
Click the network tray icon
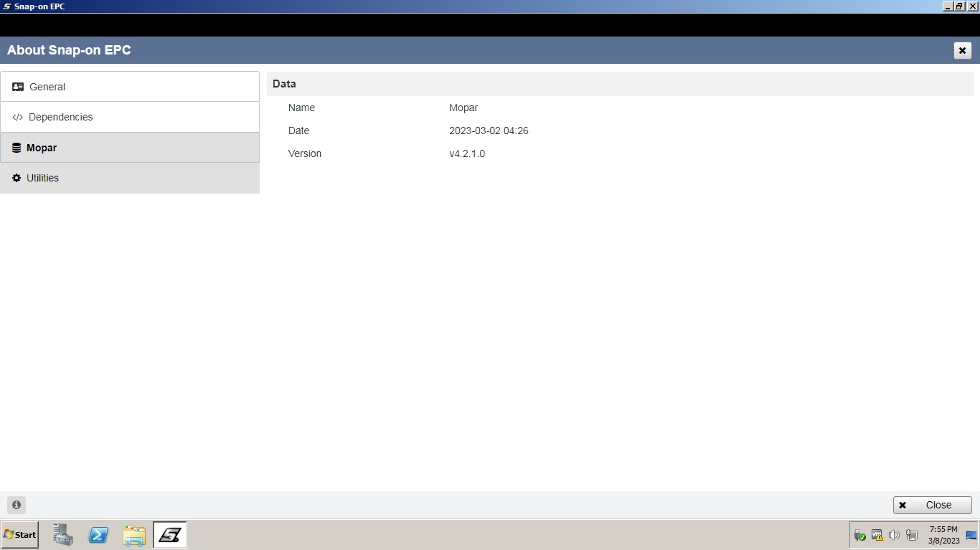coord(912,535)
